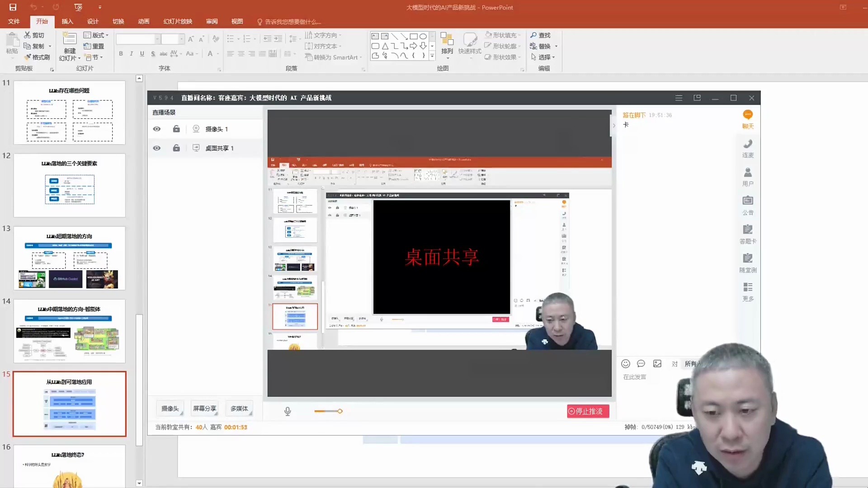Screen dimensions: 868x488
Task: Switch to the Animations (动画) ribbon tab
Action: point(144,22)
